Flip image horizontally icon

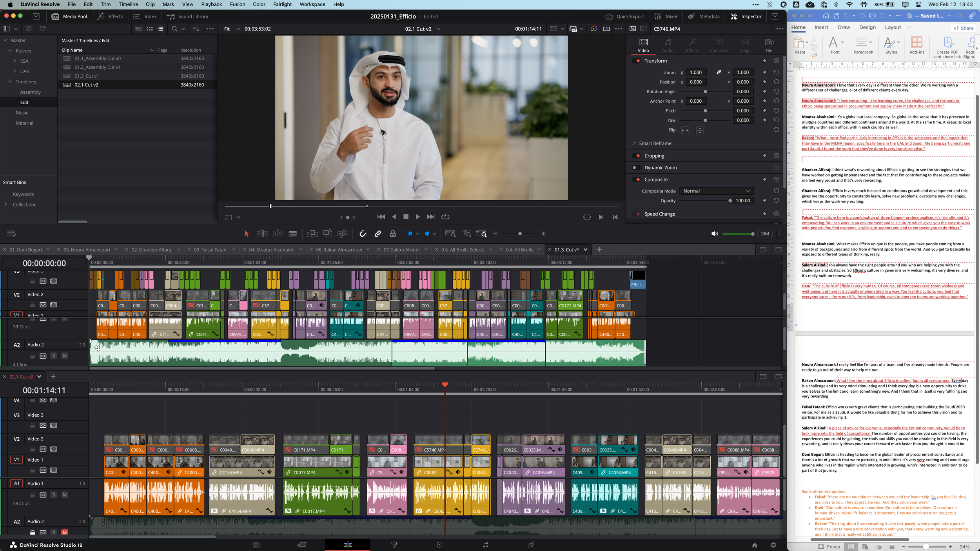684,130
